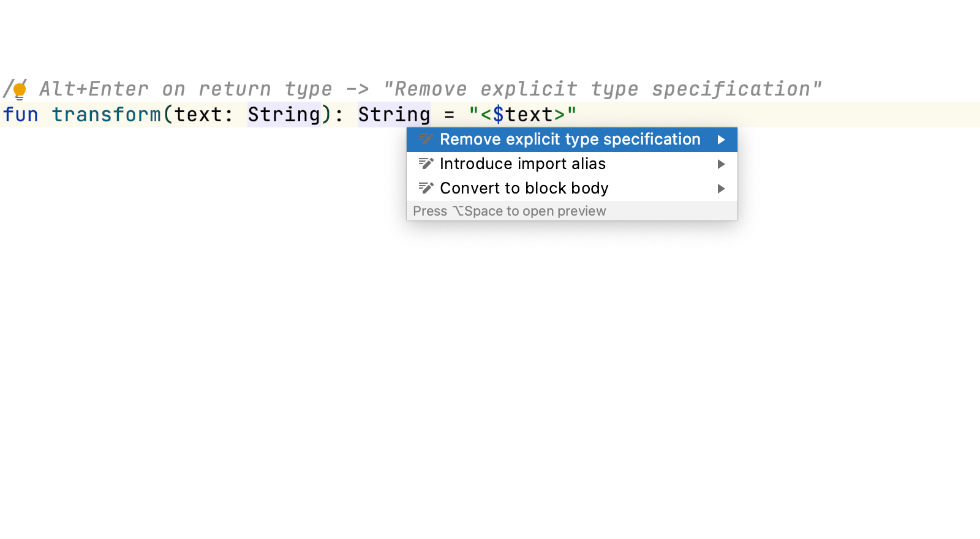Click the highlighted String parameter type

[284, 115]
